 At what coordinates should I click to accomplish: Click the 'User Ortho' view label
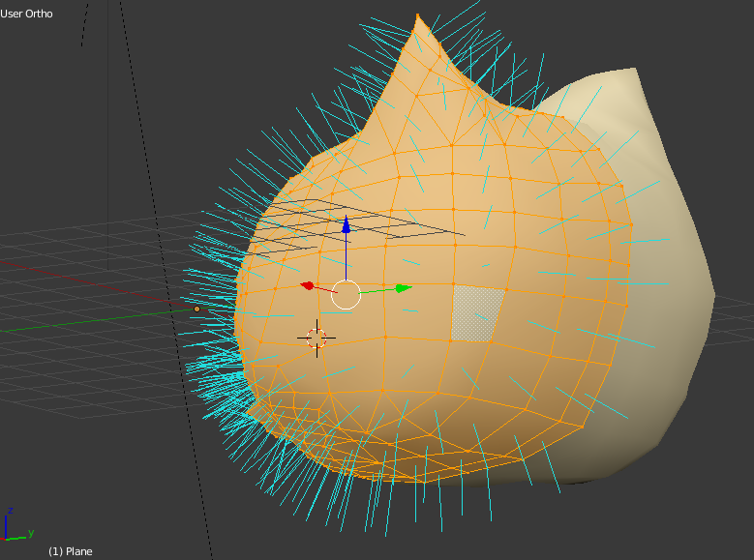click(26, 14)
